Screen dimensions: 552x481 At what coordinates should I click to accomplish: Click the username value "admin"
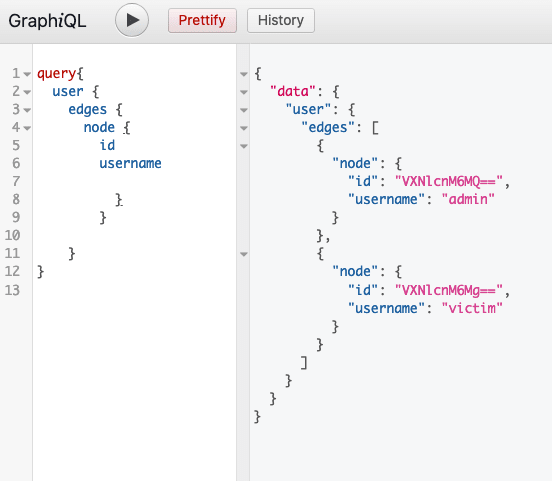point(468,199)
